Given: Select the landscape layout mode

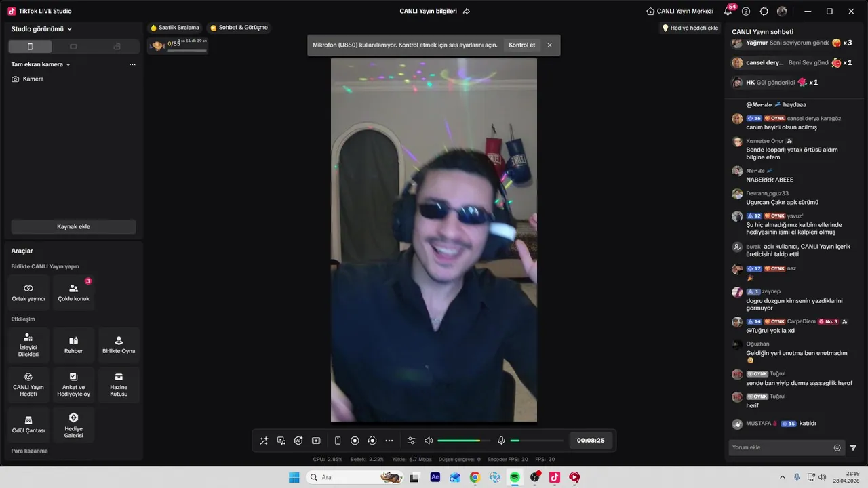Looking at the screenshot, I should point(73,46).
